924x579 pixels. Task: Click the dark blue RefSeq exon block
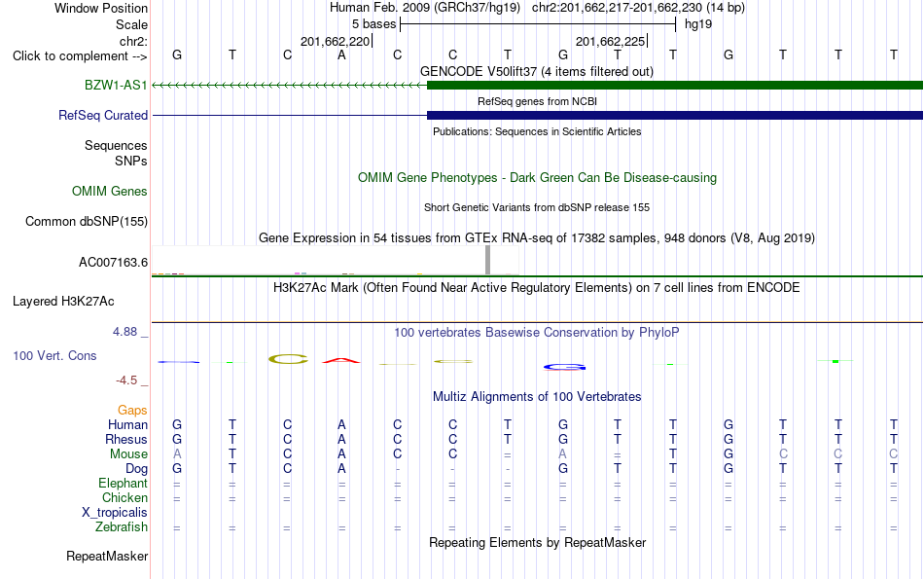675,115
